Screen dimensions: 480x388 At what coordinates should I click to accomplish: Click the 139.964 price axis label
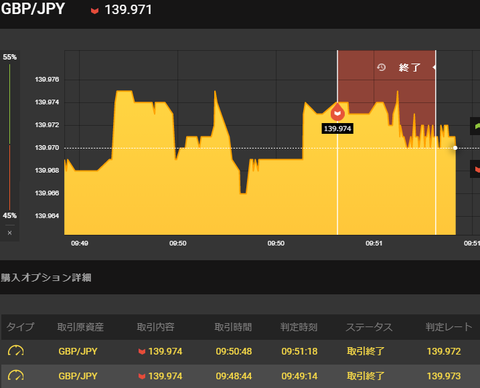(x=47, y=216)
